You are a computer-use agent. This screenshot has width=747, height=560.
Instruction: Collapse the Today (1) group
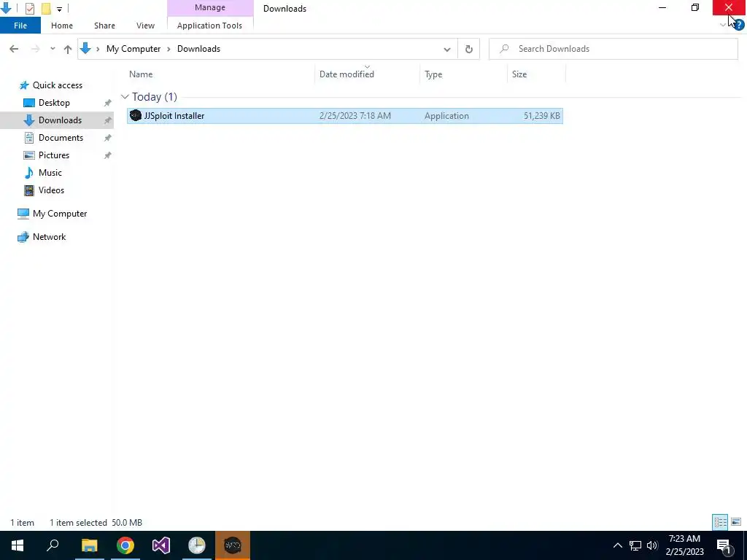(125, 97)
